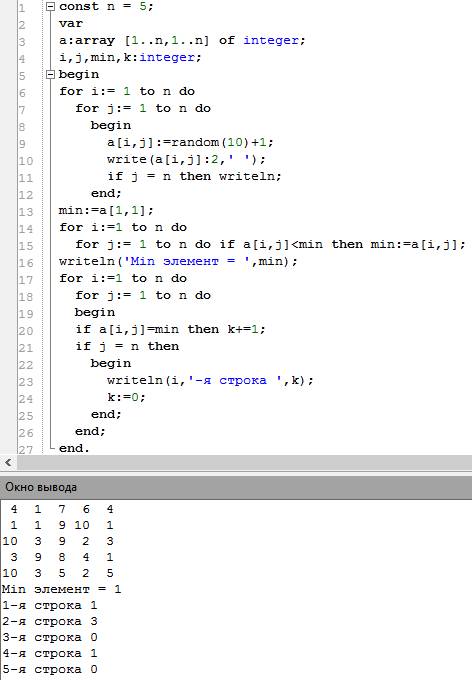Collapse the fold marker beside 'const n = 5'
This screenshot has height=680, width=472.
51,7
